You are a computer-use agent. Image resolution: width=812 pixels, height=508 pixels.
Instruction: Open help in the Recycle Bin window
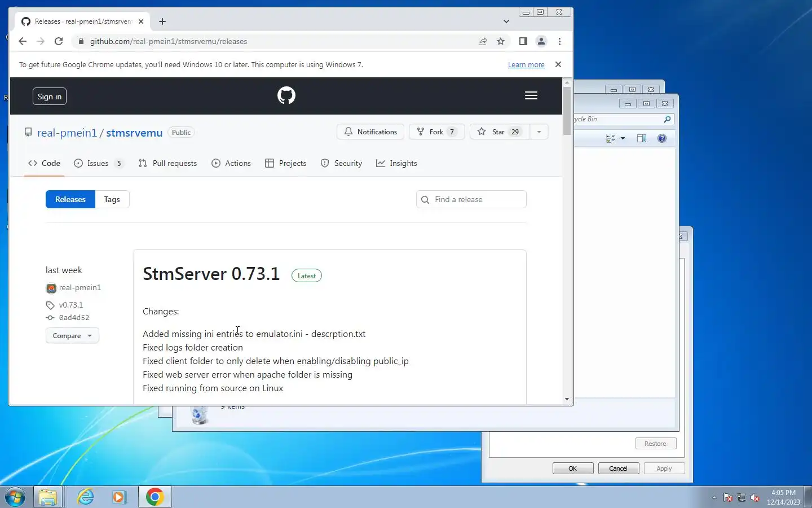662,138
